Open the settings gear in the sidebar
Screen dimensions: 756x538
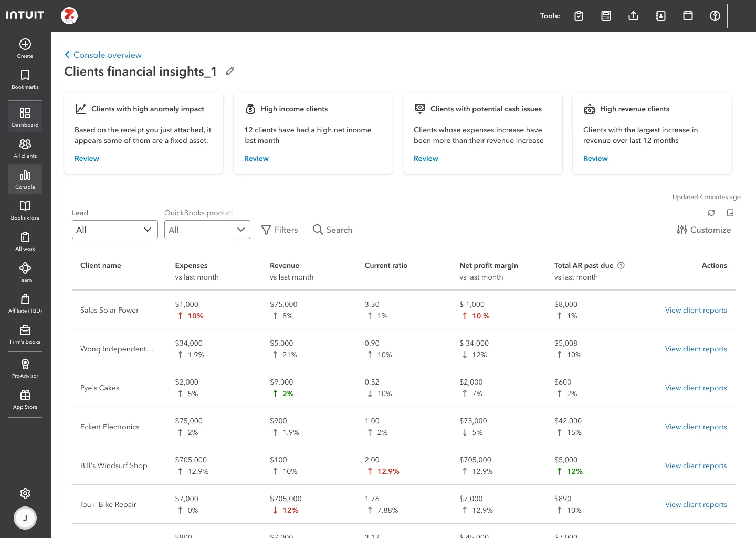(x=25, y=493)
